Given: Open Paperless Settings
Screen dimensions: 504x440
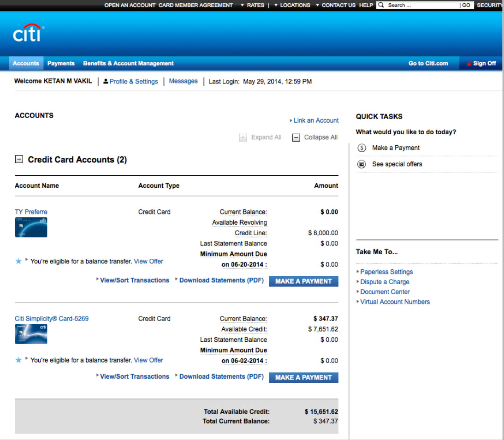Looking at the screenshot, I should point(386,272).
